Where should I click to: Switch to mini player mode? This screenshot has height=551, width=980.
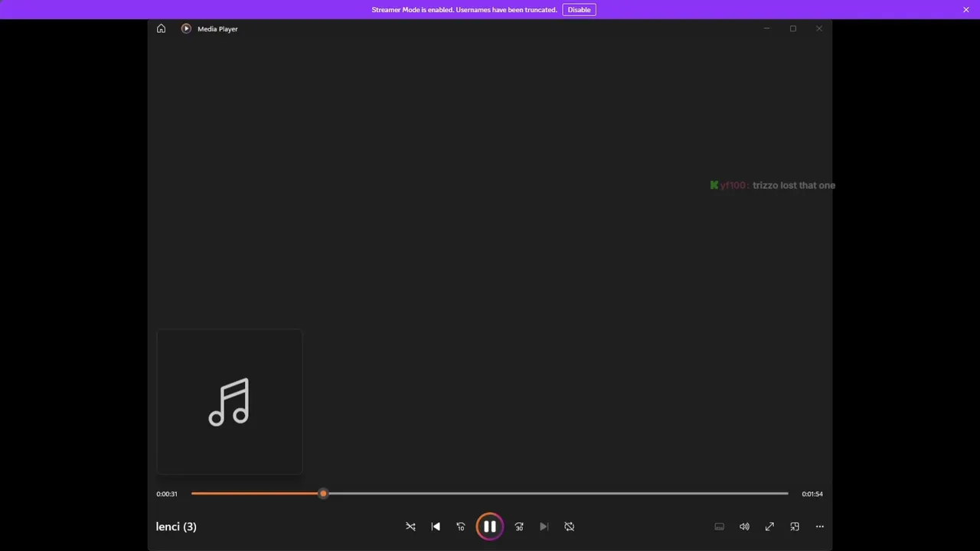pos(795,527)
